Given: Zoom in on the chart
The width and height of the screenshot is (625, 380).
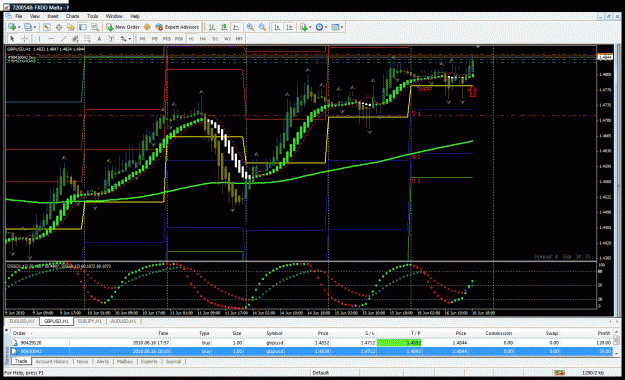Looking at the screenshot, I should [x=250, y=27].
